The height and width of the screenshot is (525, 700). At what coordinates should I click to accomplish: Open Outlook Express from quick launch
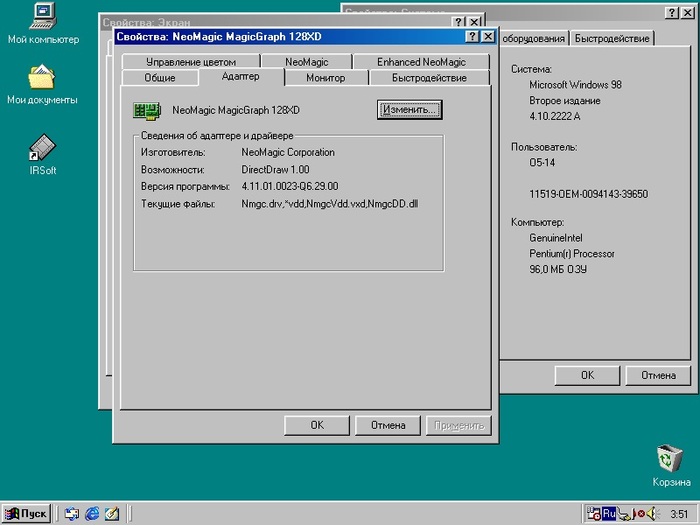click(x=112, y=513)
